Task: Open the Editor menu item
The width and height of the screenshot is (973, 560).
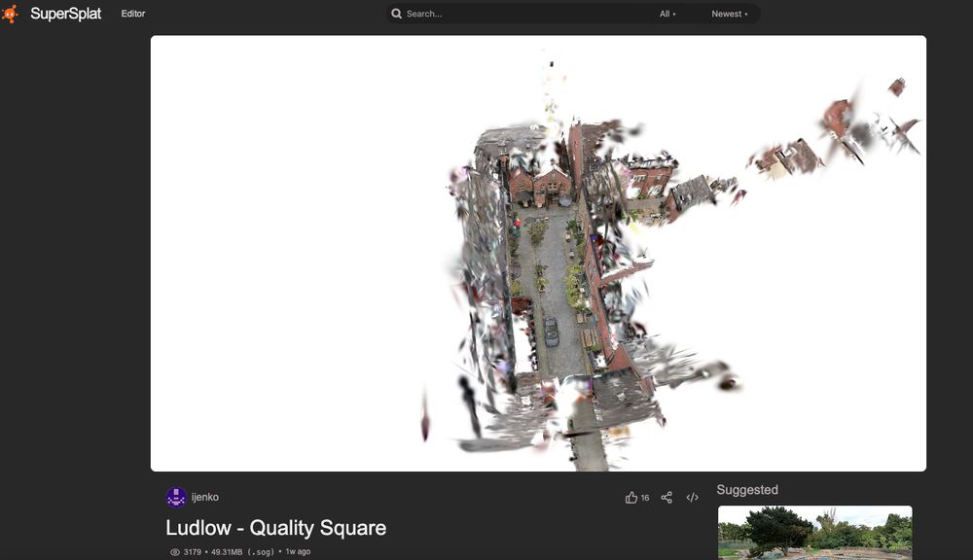Action: click(132, 14)
